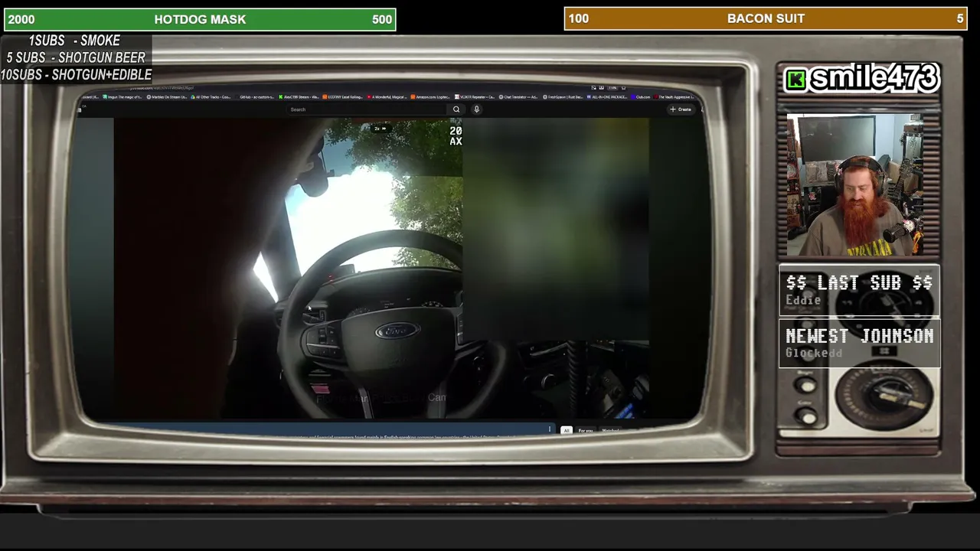Open the 'A Wonderful, Magical' bookmark
The width and height of the screenshot is (980, 551).
(x=387, y=97)
